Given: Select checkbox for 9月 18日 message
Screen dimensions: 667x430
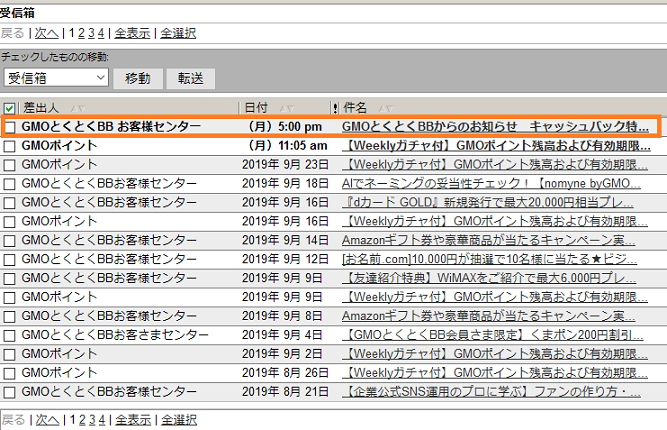Looking at the screenshot, I should point(10,184).
